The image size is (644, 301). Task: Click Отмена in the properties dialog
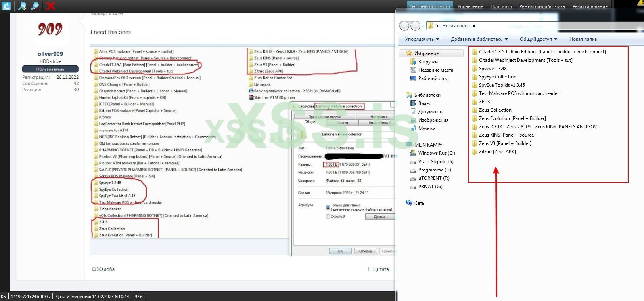pyautogui.click(x=365, y=251)
